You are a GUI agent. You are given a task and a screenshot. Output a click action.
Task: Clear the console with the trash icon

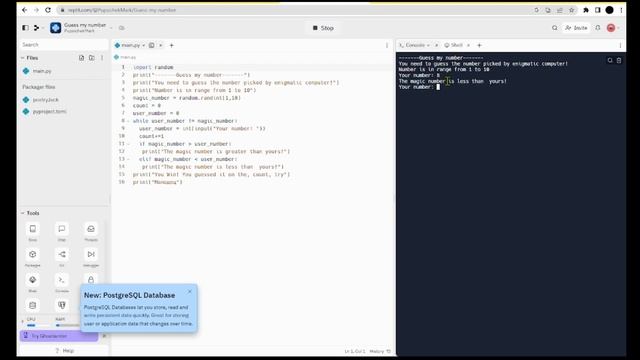coord(619,60)
